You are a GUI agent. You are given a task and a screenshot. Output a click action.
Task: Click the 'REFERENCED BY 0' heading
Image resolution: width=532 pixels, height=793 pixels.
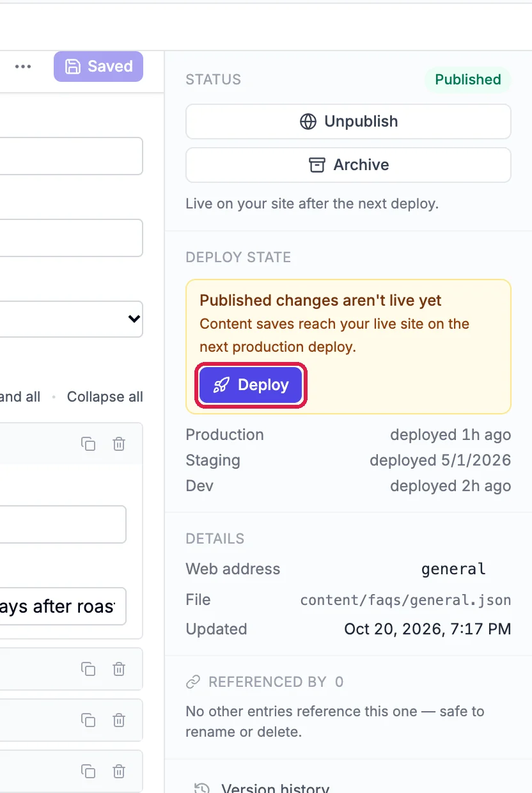276,682
